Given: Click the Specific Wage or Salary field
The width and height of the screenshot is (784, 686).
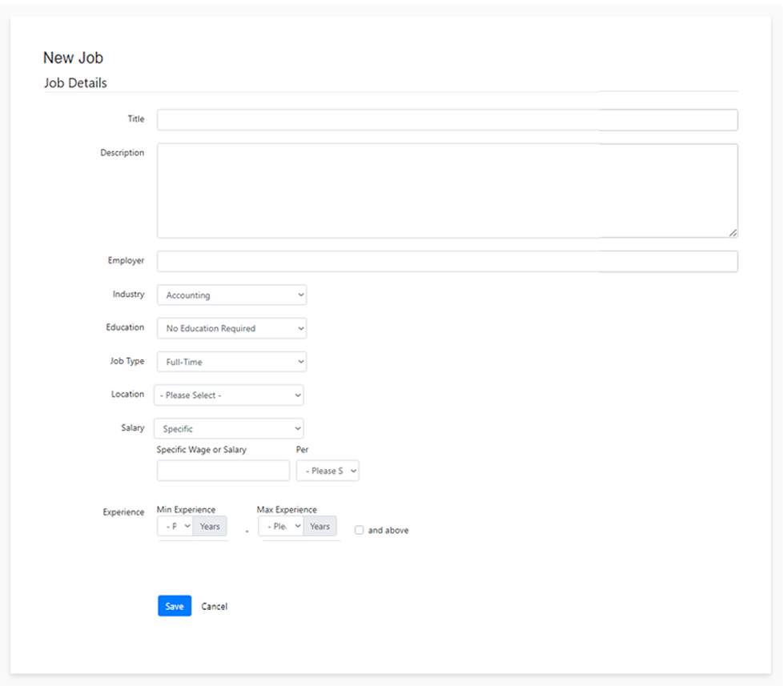Looking at the screenshot, I should (223, 471).
